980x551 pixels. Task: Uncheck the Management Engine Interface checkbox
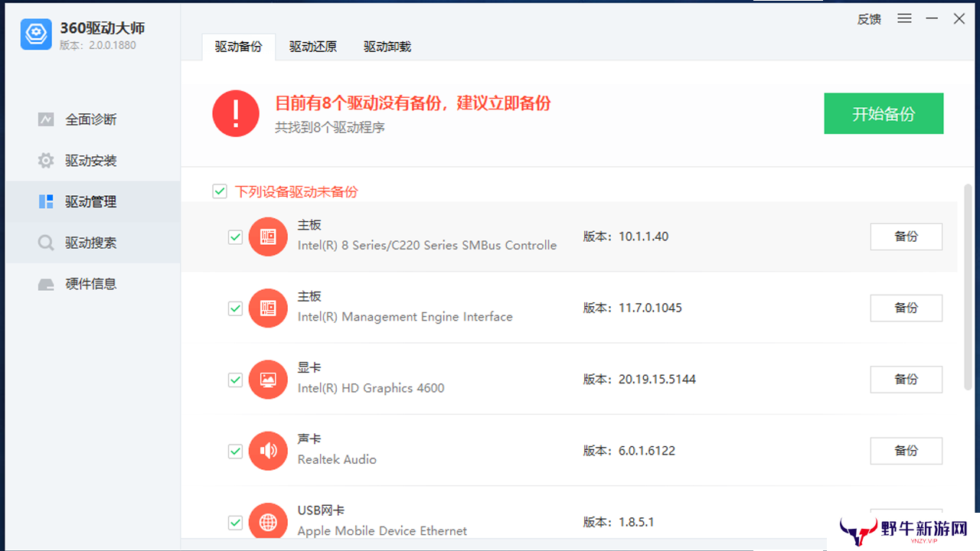pyautogui.click(x=235, y=308)
